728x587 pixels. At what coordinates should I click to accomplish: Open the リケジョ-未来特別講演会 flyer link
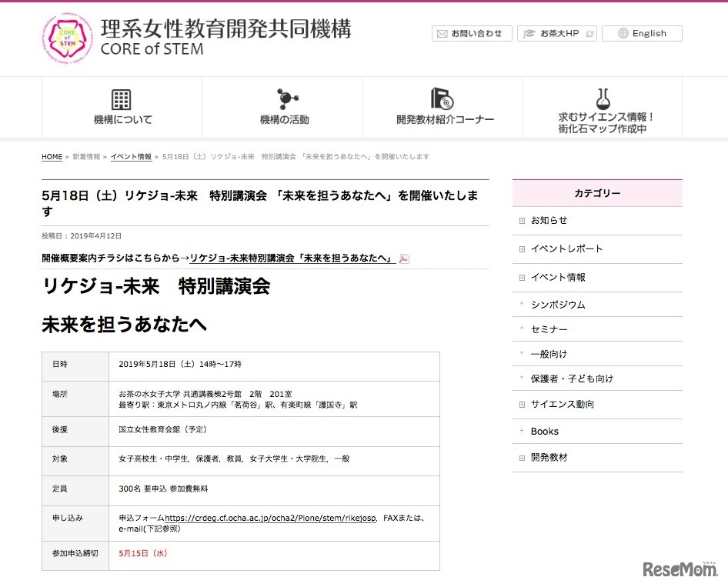click(x=293, y=258)
